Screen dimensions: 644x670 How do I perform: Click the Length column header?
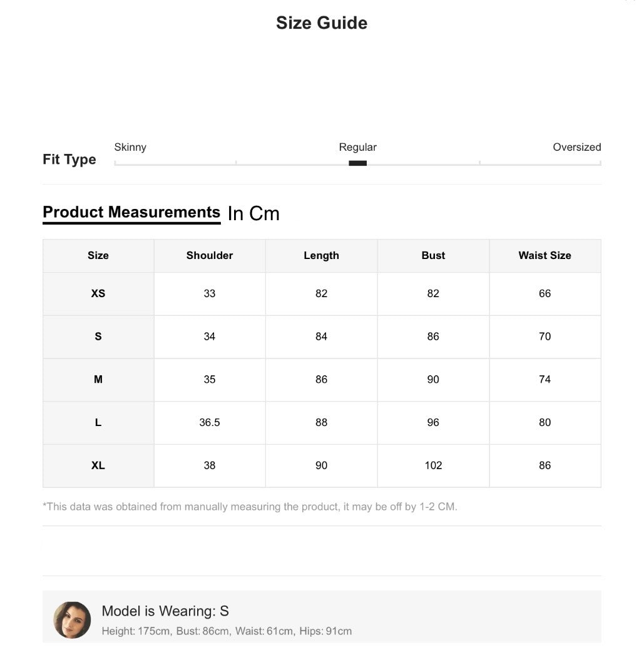coord(321,255)
